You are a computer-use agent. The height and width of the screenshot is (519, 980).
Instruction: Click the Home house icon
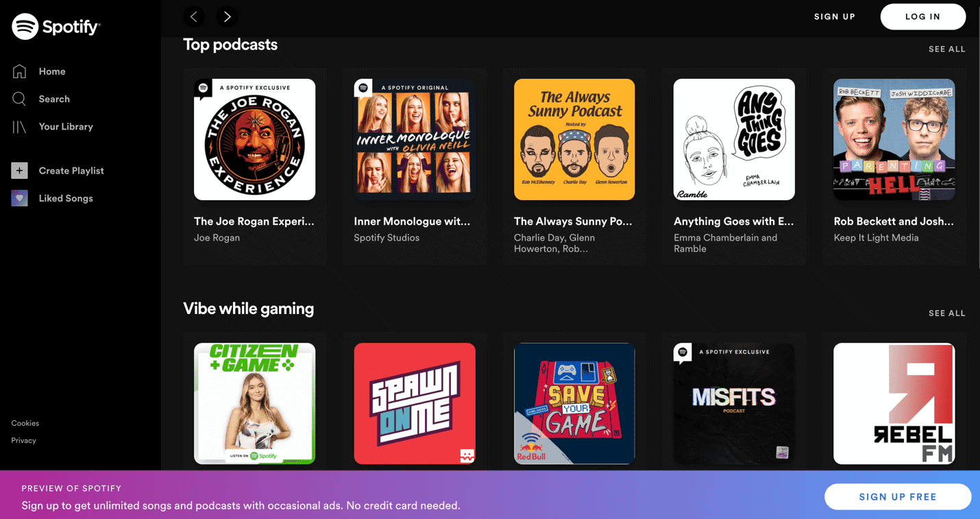[x=19, y=71]
